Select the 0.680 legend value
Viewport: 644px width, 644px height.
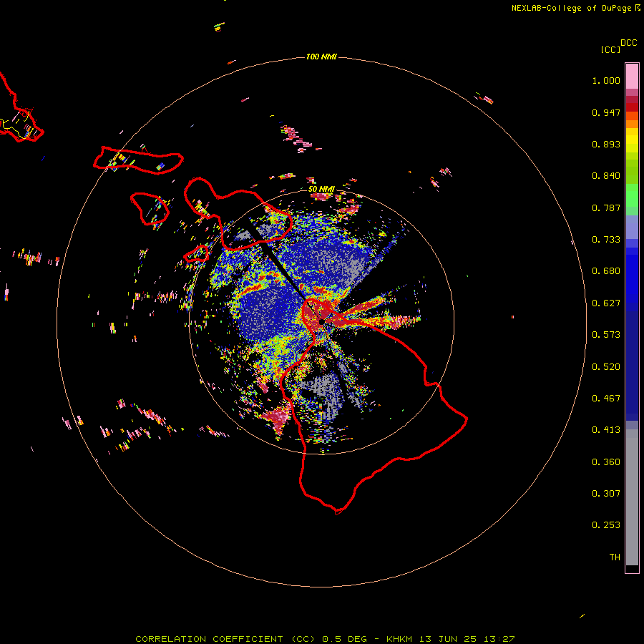(606, 271)
